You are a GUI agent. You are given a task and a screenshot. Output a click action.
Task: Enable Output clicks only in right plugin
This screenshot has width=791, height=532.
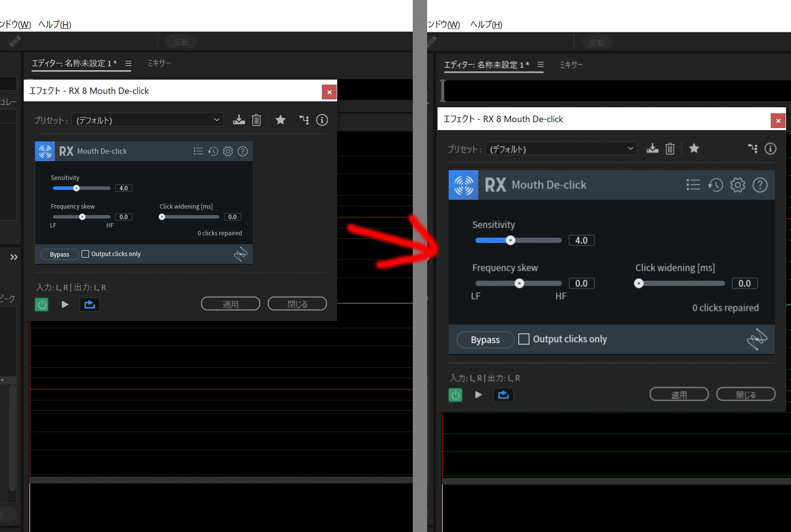coord(524,339)
